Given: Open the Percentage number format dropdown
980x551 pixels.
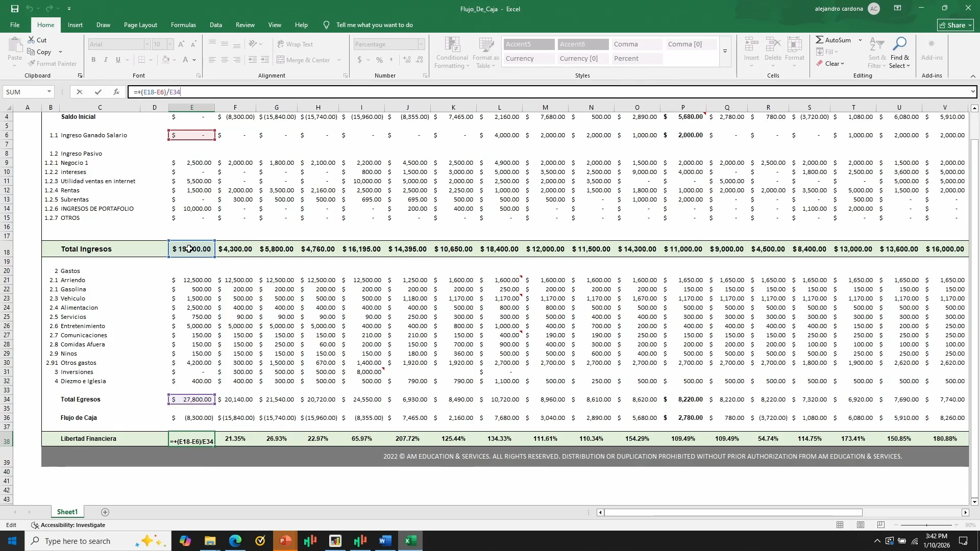Looking at the screenshot, I should tap(421, 44).
